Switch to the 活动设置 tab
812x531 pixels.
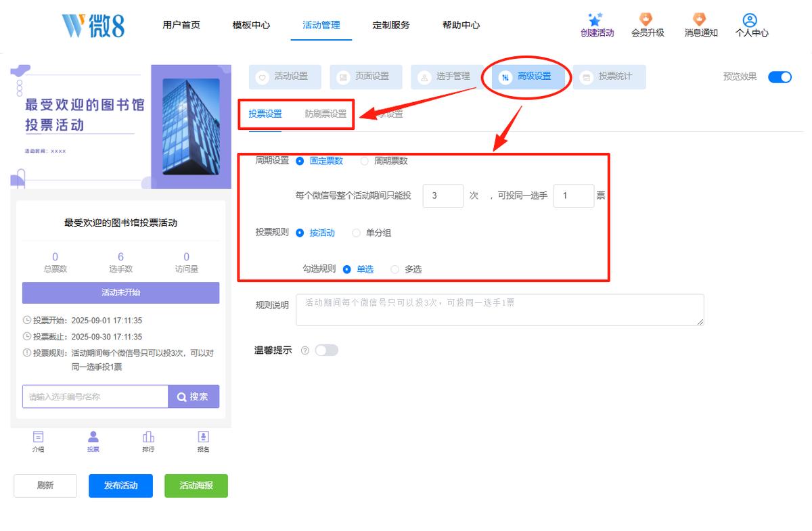285,76
